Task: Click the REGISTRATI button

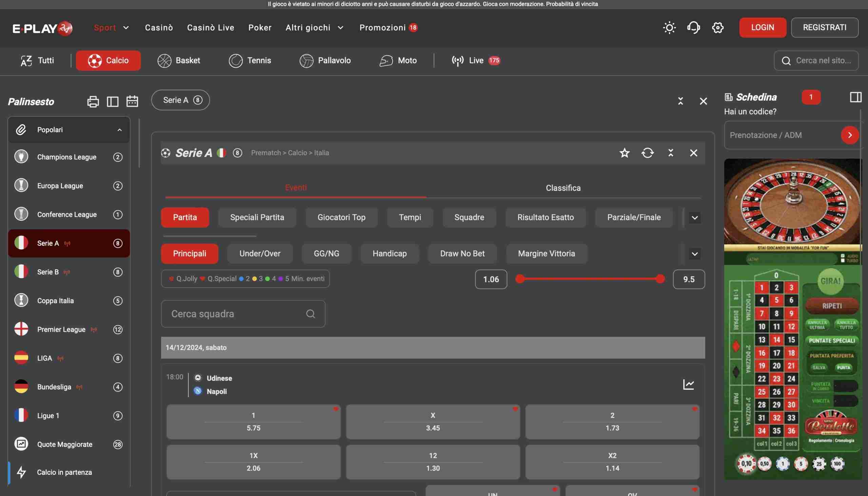Action: (825, 27)
